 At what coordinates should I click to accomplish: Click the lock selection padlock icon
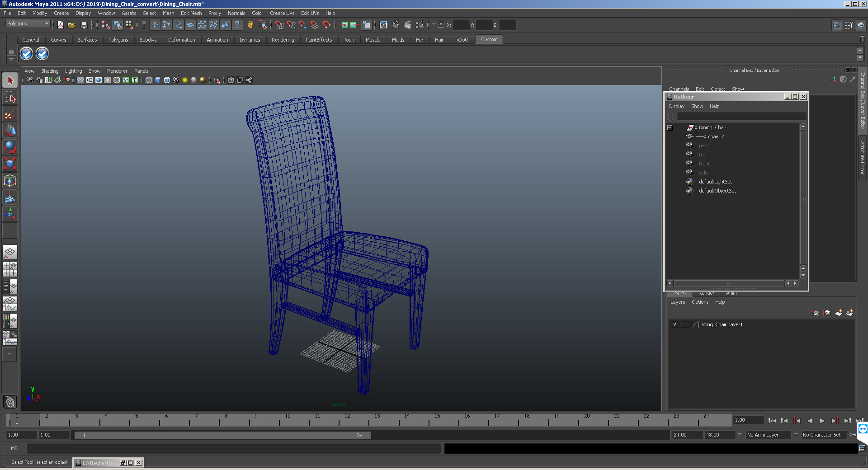tap(250, 25)
